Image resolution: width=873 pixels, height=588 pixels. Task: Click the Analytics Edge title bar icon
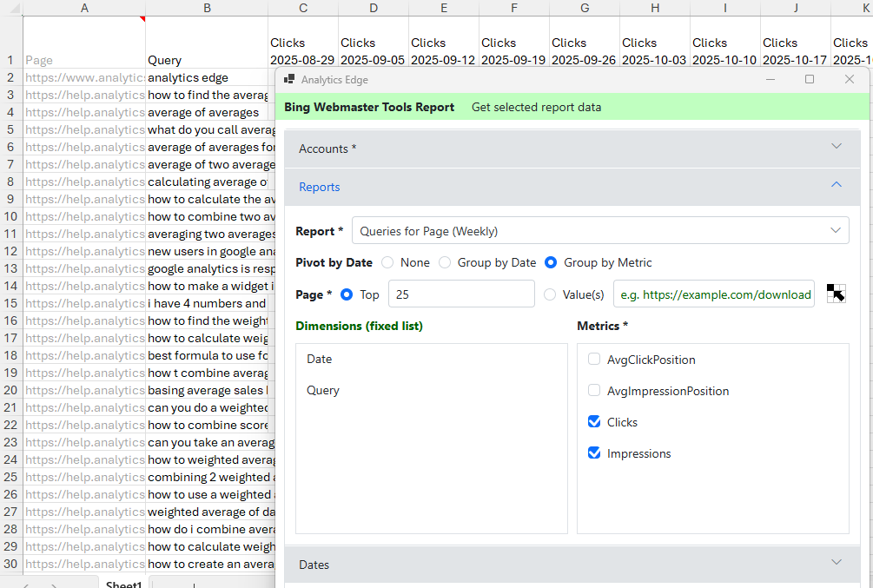coord(289,79)
